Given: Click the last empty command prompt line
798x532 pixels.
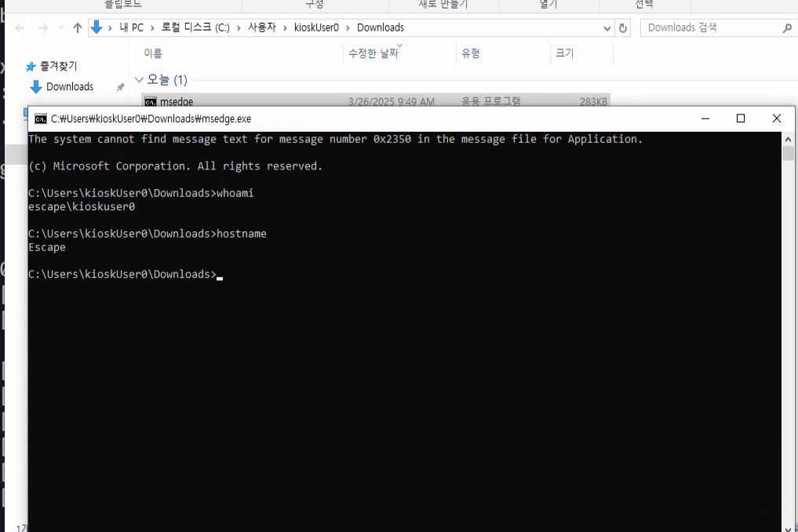Looking at the screenshot, I should (x=126, y=275).
